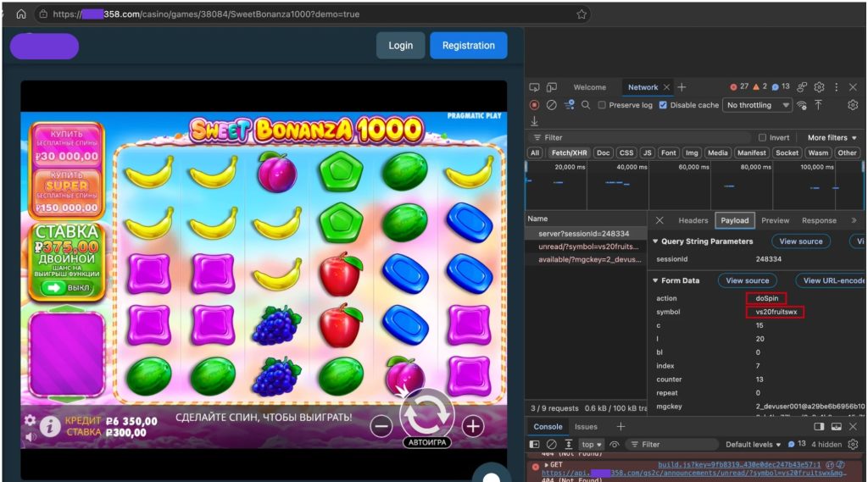Open Network panel settings gear
Viewport: 868px width, 482px height.
click(853, 105)
